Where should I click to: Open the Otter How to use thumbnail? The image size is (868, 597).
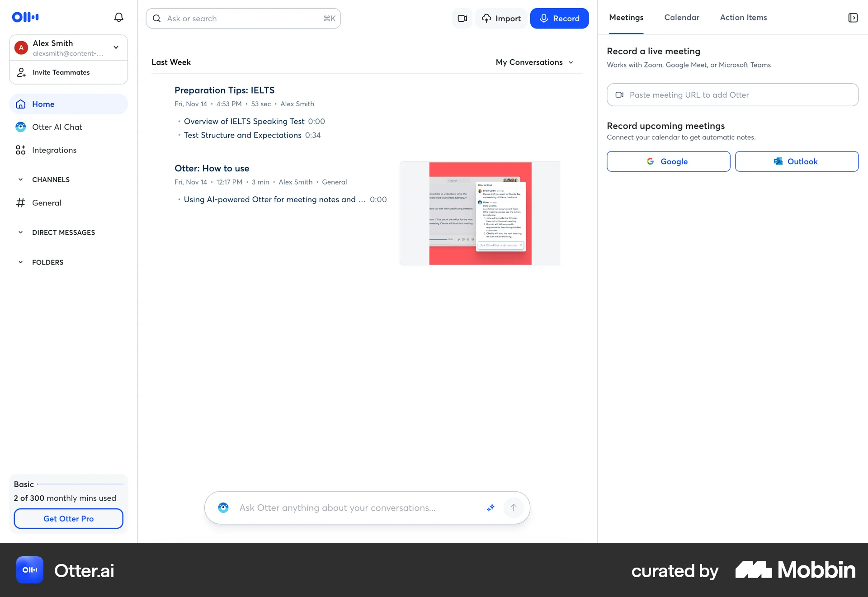coord(480,213)
